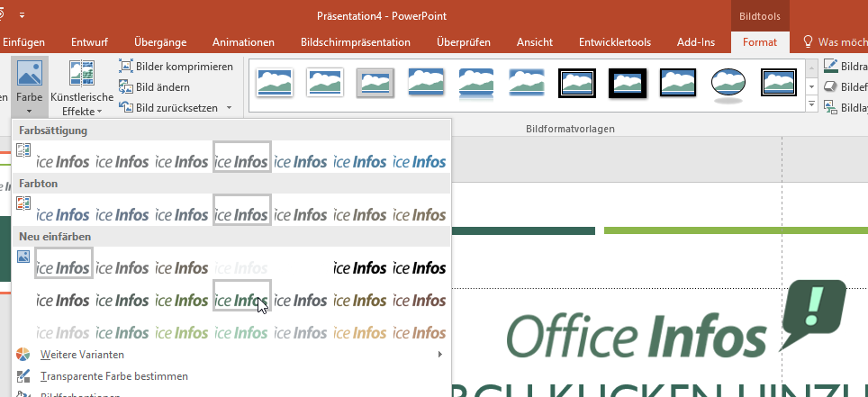Apply second picture style thumbnail in gallery
The image size is (868, 397).
point(326,83)
